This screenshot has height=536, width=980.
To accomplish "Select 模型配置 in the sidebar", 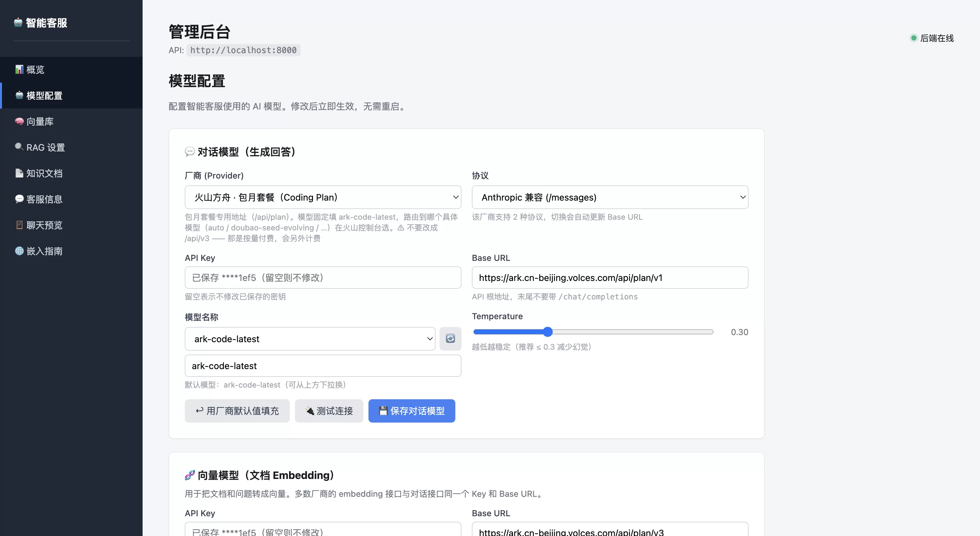I will coord(72,96).
